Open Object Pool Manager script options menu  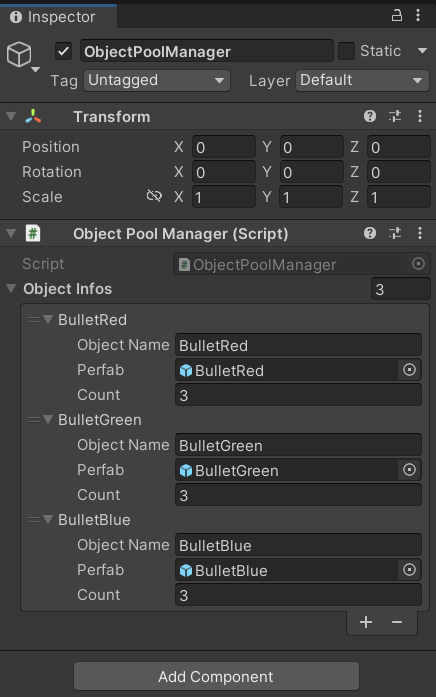coord(420,233)
